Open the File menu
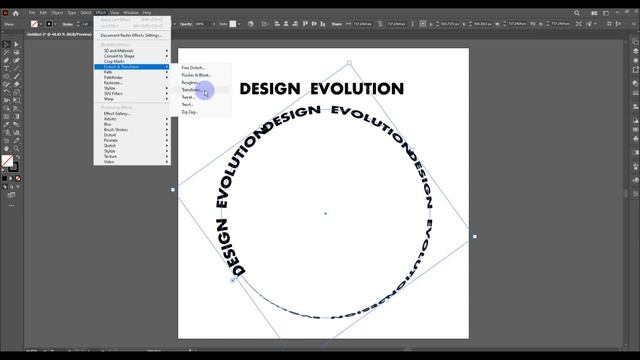Screen dimensions: 640x360 click(x=32, y=13)
